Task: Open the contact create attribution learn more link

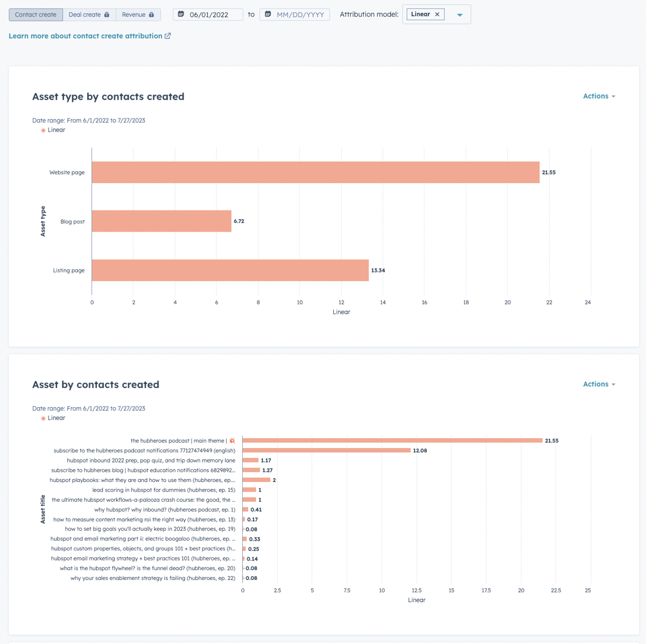Action: [x=85, y=36]
